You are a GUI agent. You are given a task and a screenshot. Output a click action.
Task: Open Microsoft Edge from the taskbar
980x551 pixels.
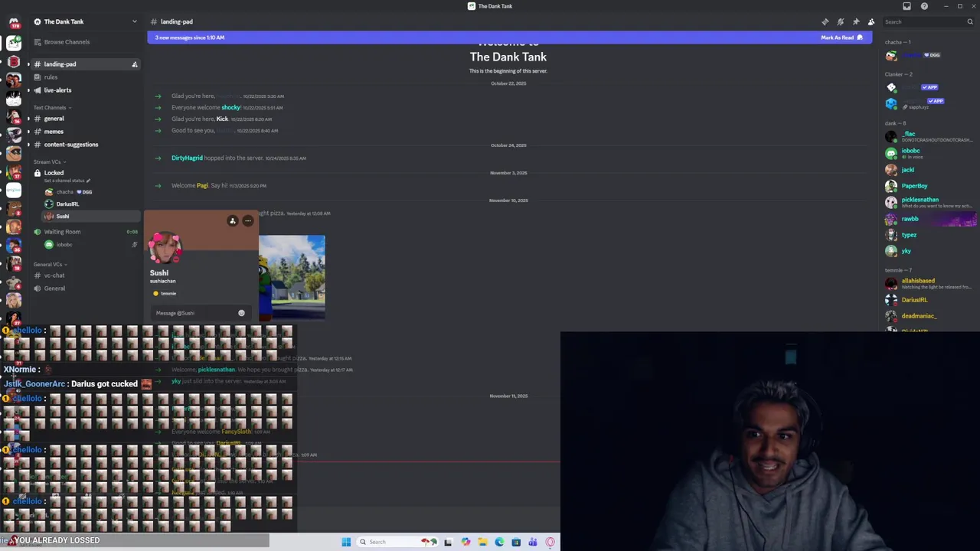[499, 542]
